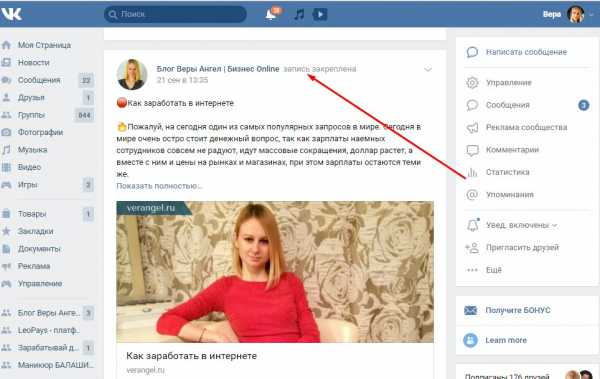Click the Упоминания @ icon

472,195
